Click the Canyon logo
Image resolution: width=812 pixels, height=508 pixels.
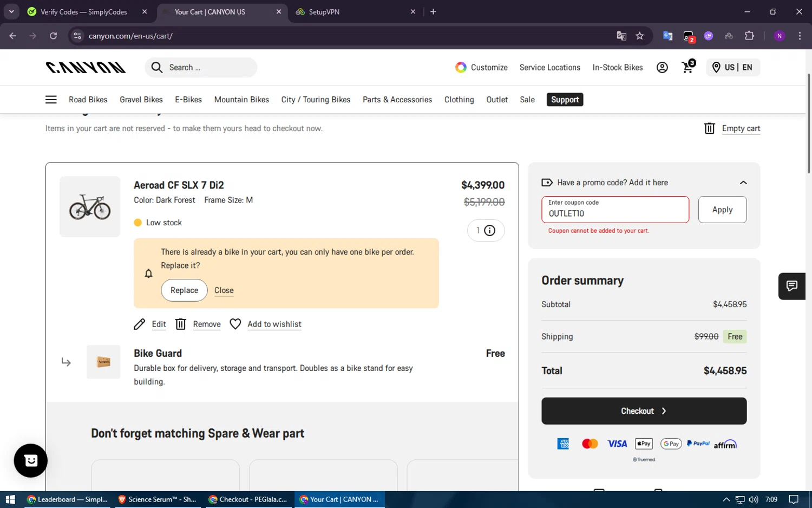coord(86,67)
